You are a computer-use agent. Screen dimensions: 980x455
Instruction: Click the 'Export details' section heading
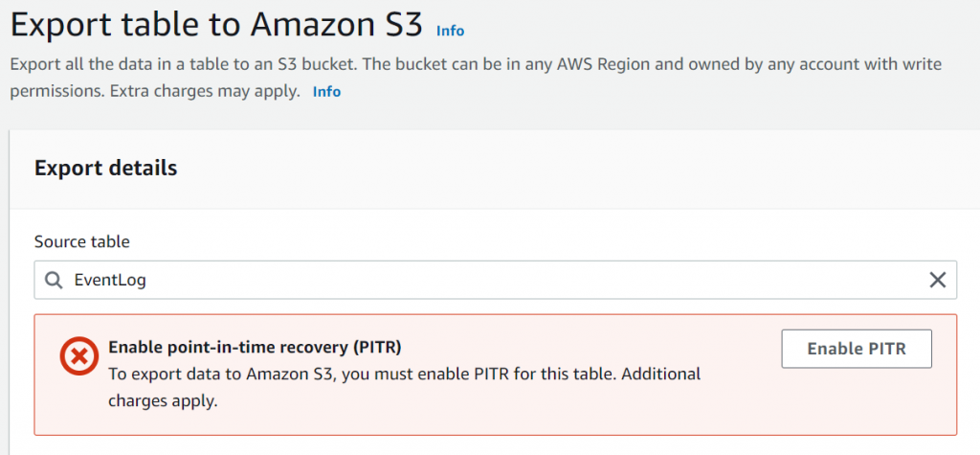pos(105,168)
